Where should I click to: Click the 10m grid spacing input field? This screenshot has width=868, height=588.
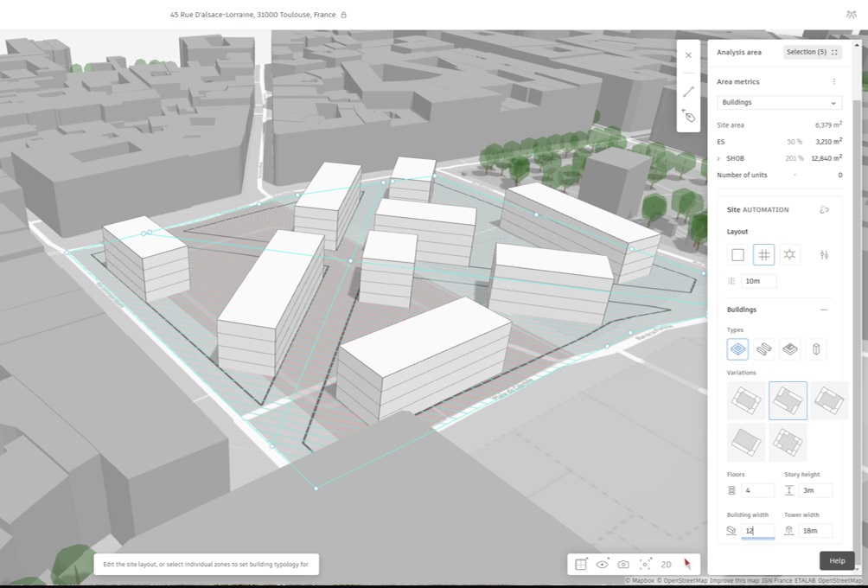[758, 280]
